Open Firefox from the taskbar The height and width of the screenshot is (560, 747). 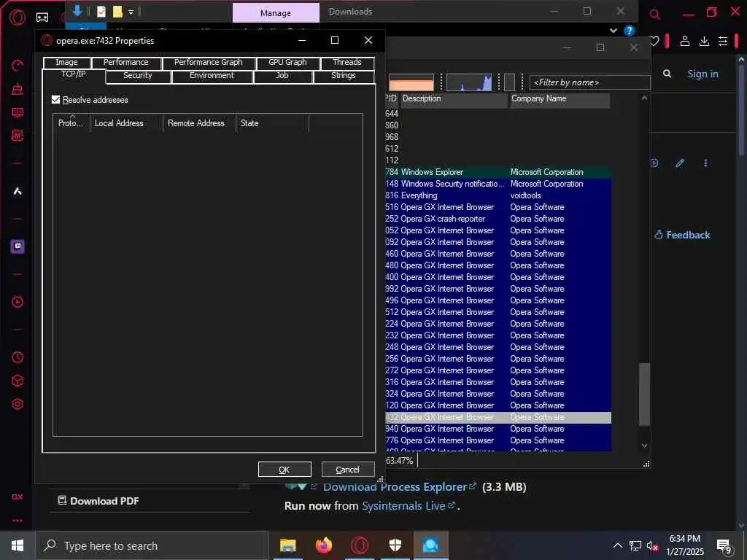coord(324,545)
